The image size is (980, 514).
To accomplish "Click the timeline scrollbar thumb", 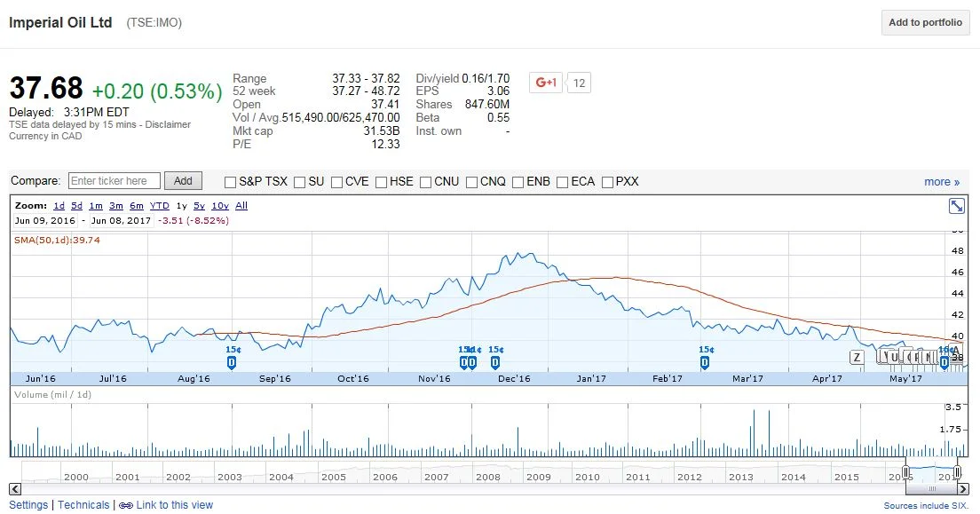I will pyautogui.click(x=932, y=489).
